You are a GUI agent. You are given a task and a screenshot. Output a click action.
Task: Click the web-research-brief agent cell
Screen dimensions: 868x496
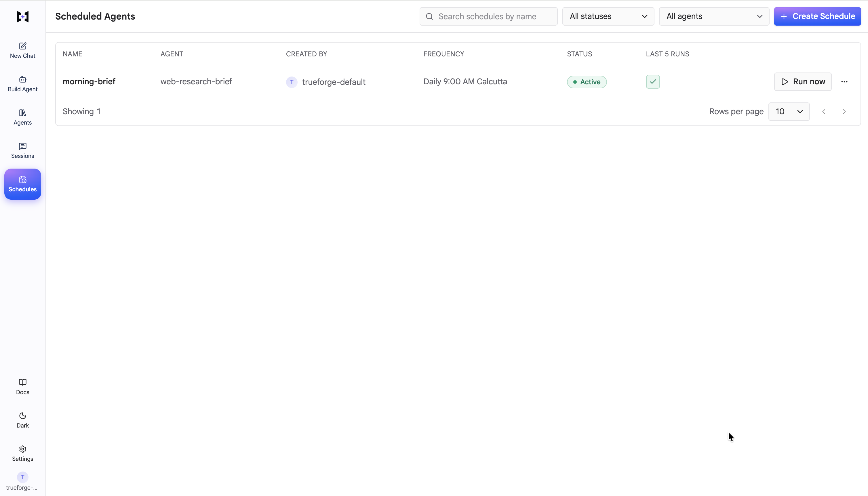pyautogui.click(x=196, y=81)
